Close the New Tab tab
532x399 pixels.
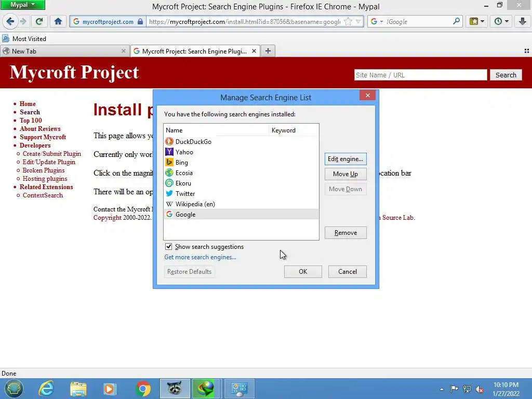pyautogui.click(x=124, y=51)
